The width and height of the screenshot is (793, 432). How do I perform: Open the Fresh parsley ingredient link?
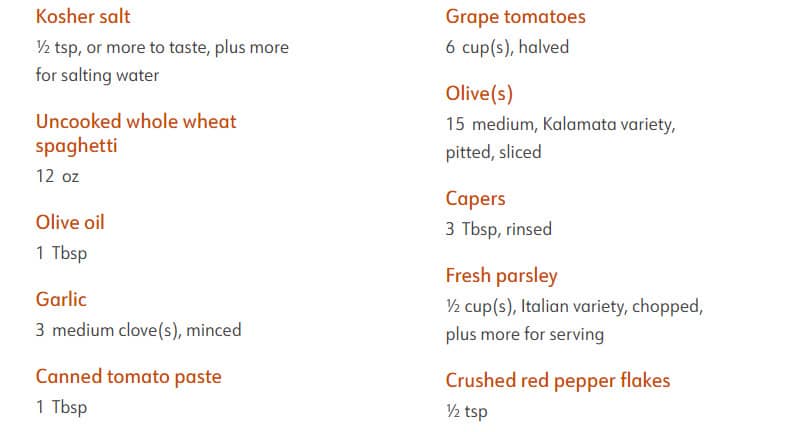pyautogui.click(x=501, y=276)
